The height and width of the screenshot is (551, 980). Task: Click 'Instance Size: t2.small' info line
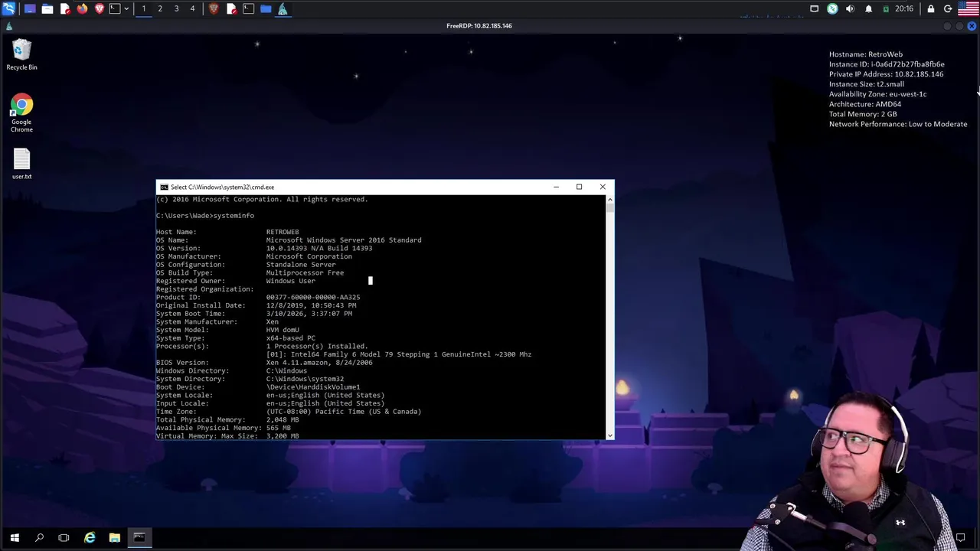pos(867,84)
